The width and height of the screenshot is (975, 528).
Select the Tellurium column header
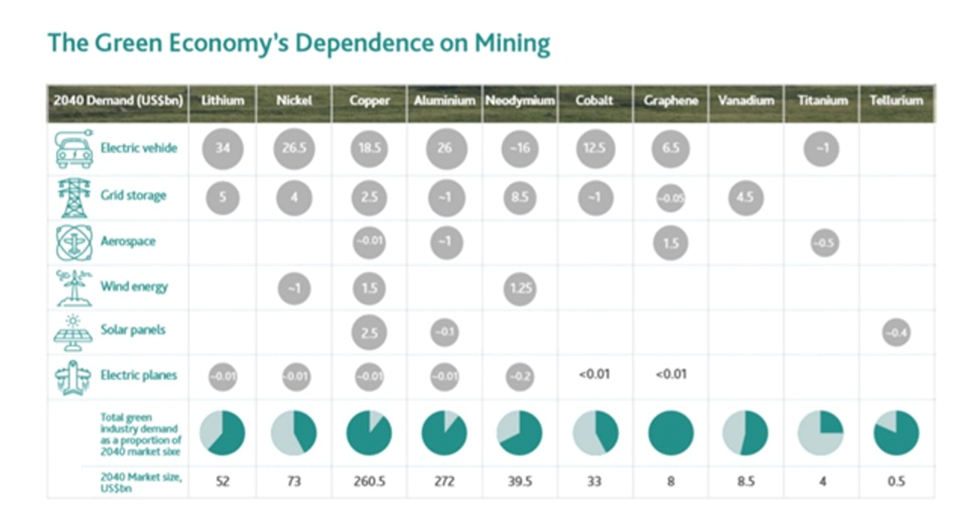click(896, 101)
